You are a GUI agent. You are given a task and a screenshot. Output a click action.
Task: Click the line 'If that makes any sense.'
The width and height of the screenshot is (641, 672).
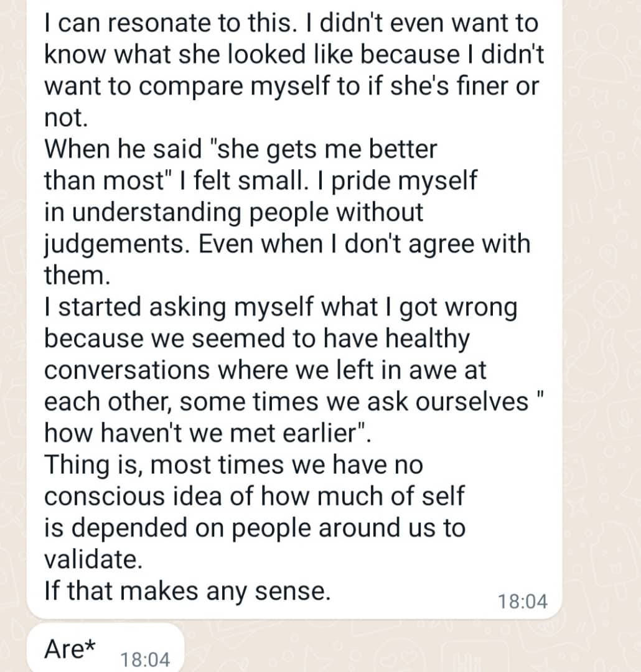coord(187,591)
